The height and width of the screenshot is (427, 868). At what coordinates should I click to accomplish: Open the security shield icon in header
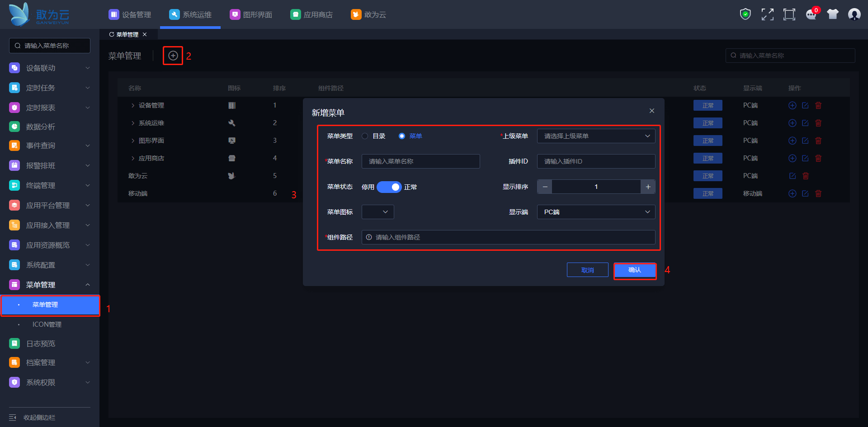point(745,14)
